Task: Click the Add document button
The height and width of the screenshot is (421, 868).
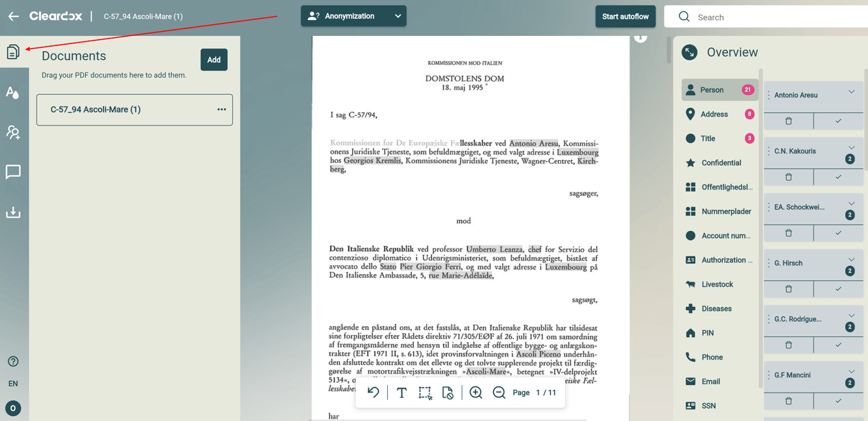Action: pos(214,59)
